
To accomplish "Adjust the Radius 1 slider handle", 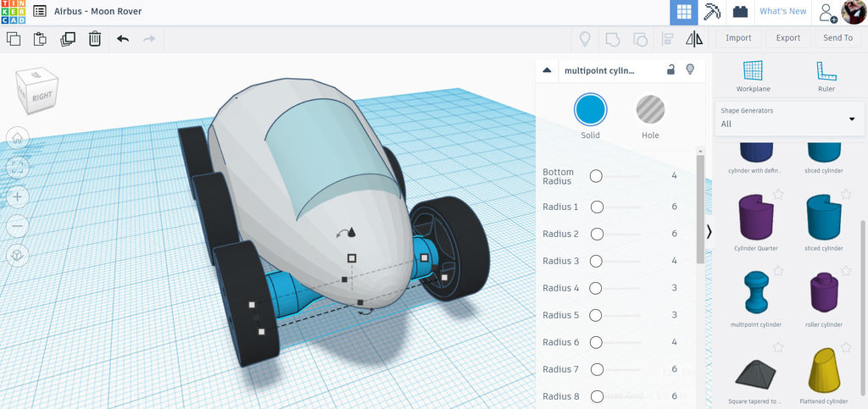I will pos(597,207).
